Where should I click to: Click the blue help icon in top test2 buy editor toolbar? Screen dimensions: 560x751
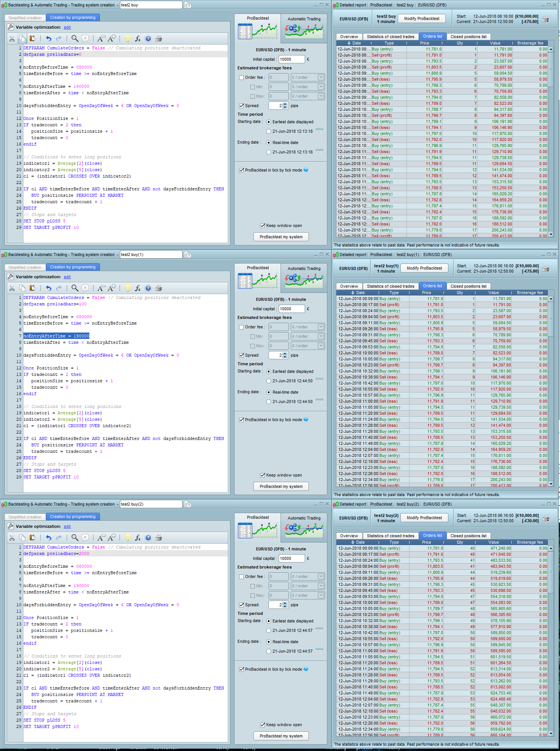point(148,38)
